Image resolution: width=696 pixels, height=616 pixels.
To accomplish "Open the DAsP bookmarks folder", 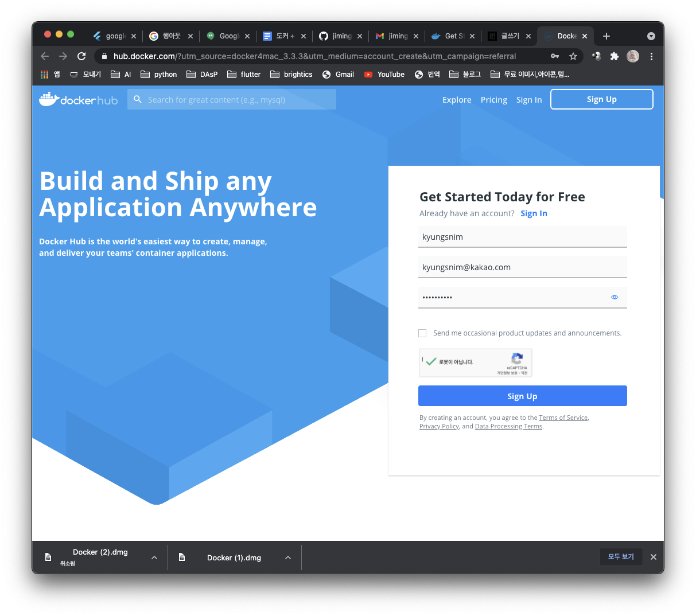I will pyautogui.click(x=202, y=75).
